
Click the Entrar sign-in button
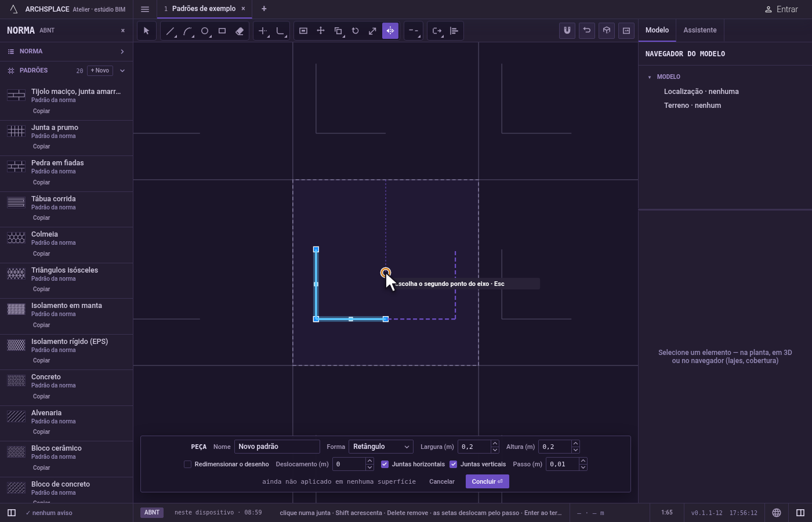pyautogui.click(x=781, y=9)
